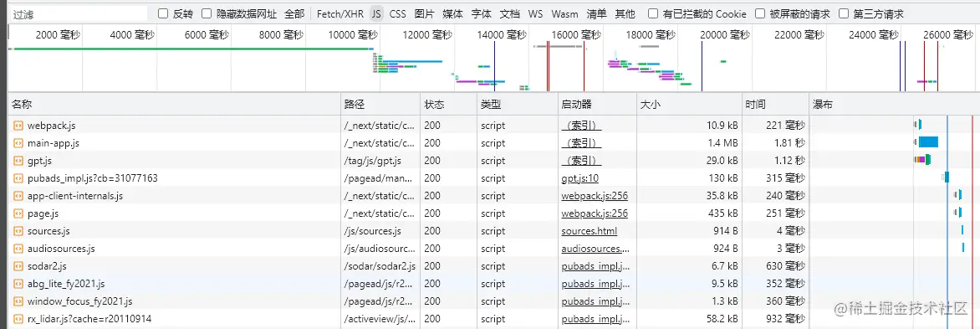The height and width of the screenshot is (329, 980).
Task: Select the 清单 filter
Action: [596, 13]
